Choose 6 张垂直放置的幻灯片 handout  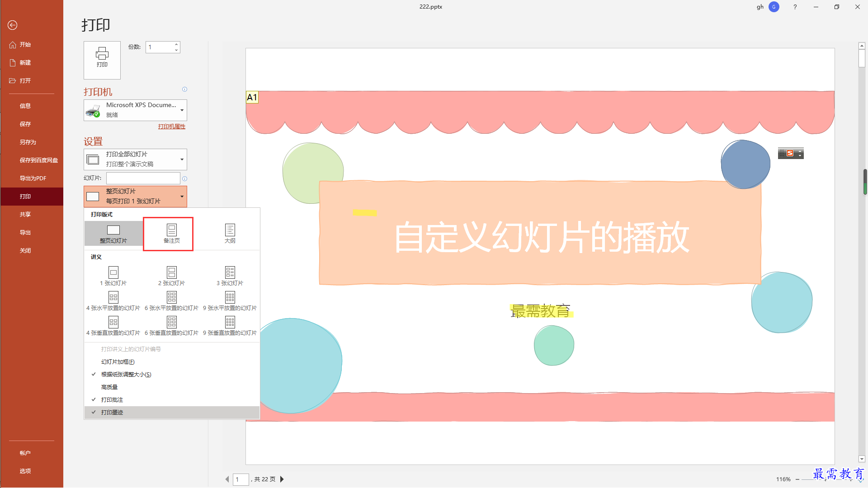(x=172, y=326)
